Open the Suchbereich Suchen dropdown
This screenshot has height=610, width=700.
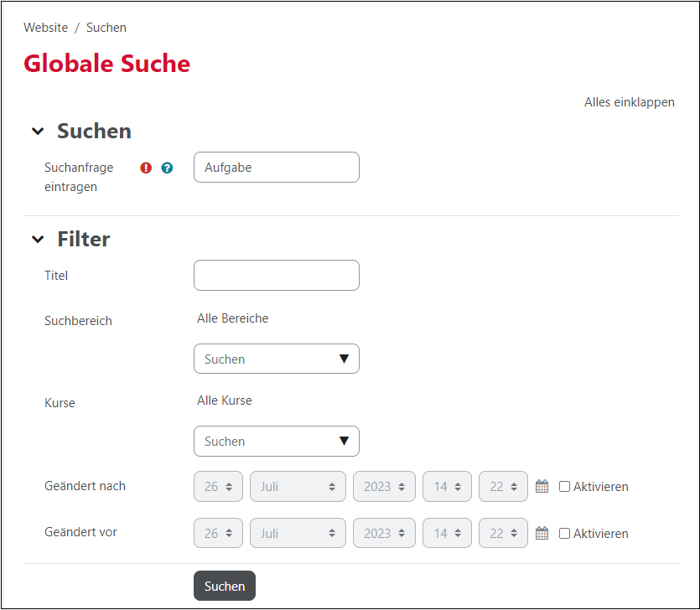point(277,359)
